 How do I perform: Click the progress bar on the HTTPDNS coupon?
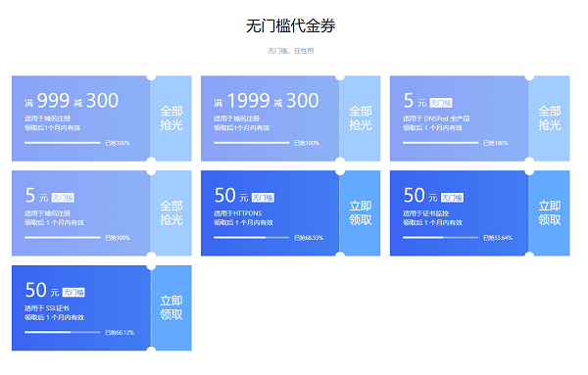(x=251, y=238)
